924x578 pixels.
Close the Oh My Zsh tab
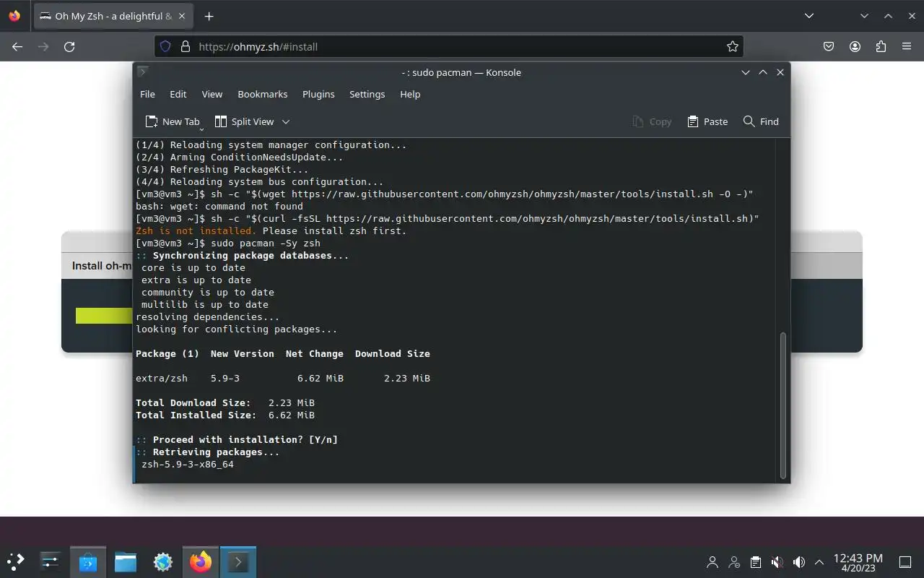(x=181, y=16)
